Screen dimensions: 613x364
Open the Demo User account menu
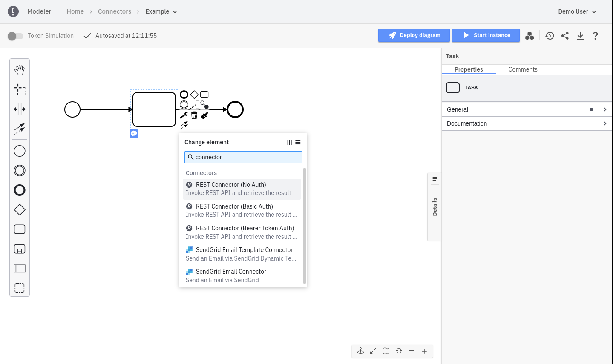[577, 11]
